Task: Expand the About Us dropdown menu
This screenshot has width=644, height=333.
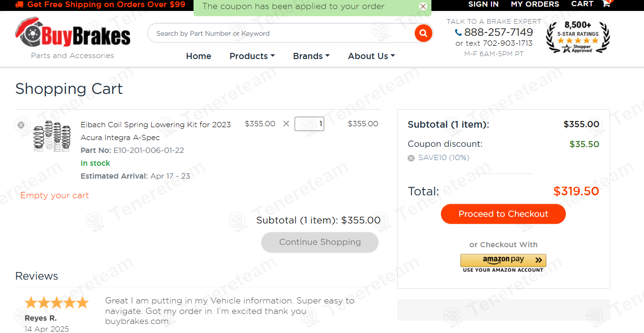Action: pos(371,56)
